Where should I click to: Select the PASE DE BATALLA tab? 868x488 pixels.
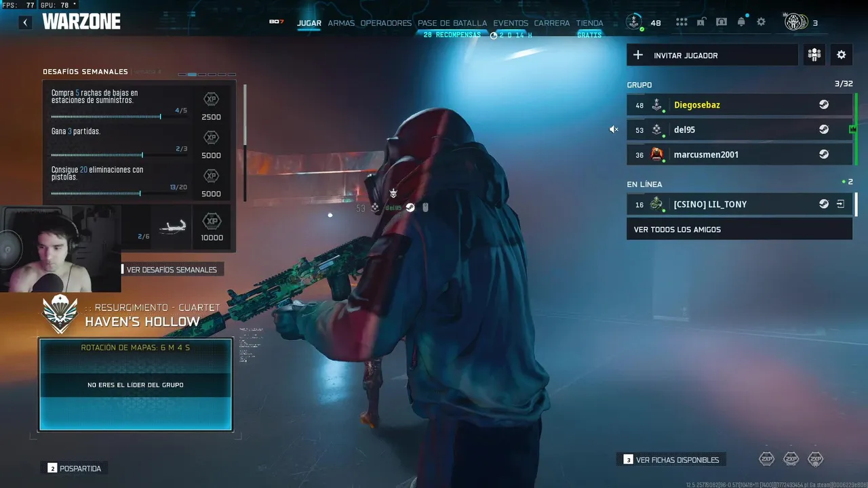pyautogui.click(x=452, y=23)
